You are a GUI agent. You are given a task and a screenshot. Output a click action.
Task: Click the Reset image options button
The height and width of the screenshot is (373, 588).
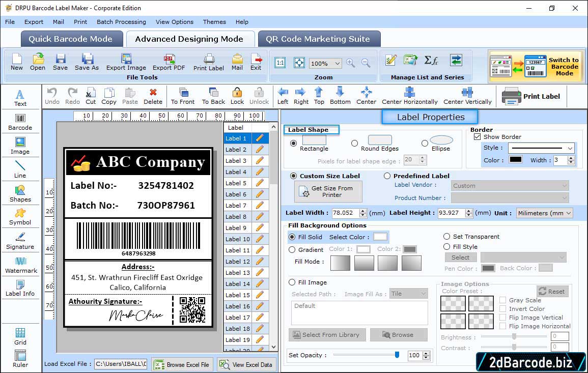coord(552,291)
